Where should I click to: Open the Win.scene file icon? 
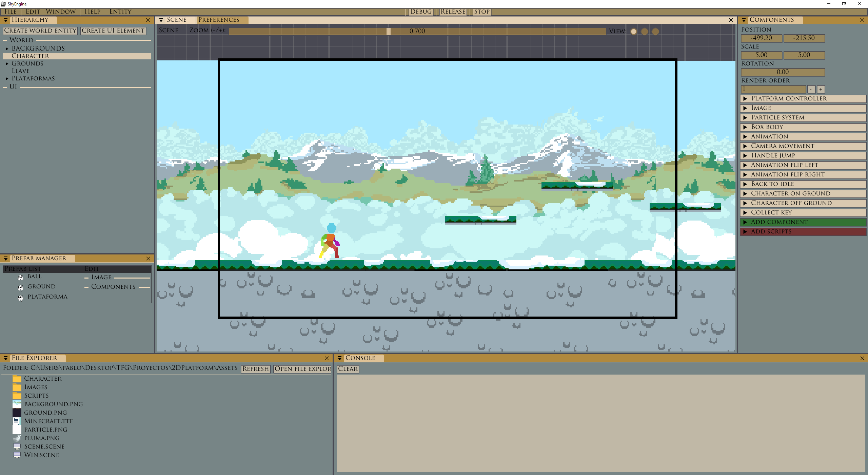17,455
